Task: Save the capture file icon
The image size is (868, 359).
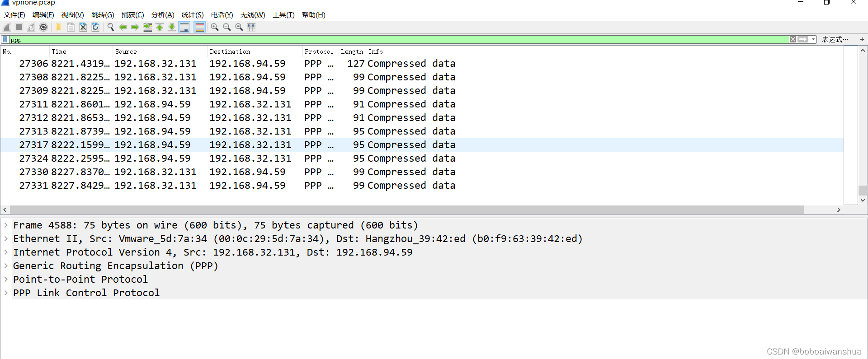Action: click(71, 27)
